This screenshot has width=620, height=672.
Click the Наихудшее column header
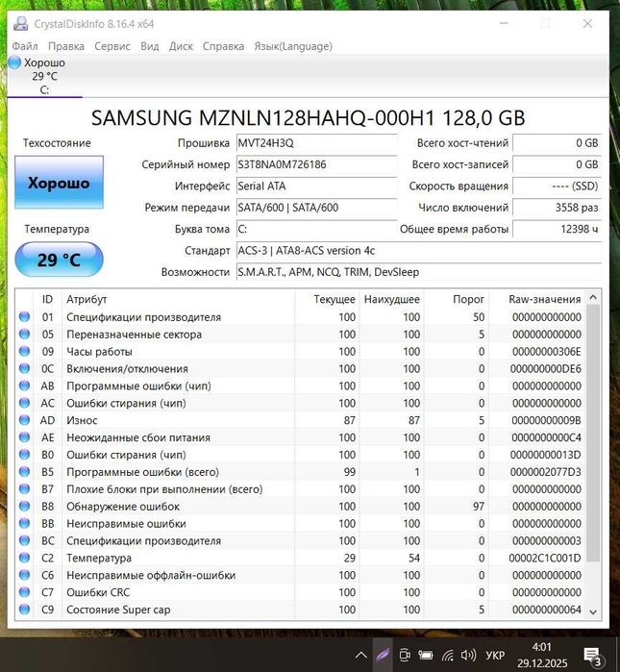pyautogui.click(x=391, y=299)
